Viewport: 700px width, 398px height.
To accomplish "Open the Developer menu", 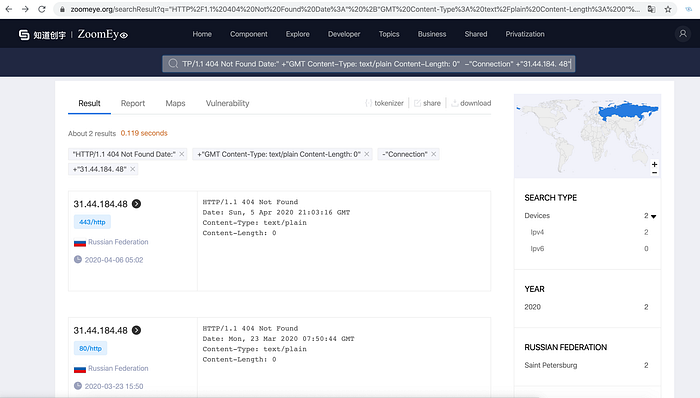I will pyautogui.click(x=344, y=34).
